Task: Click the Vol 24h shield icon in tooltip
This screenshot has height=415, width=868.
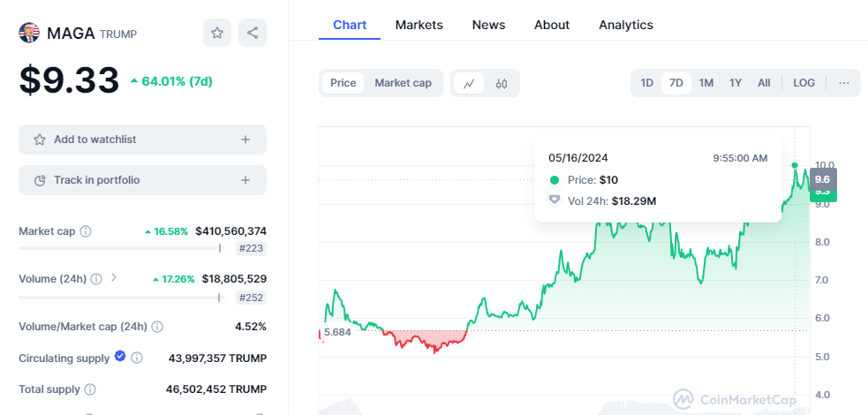Action: click(x=555, y=200)
